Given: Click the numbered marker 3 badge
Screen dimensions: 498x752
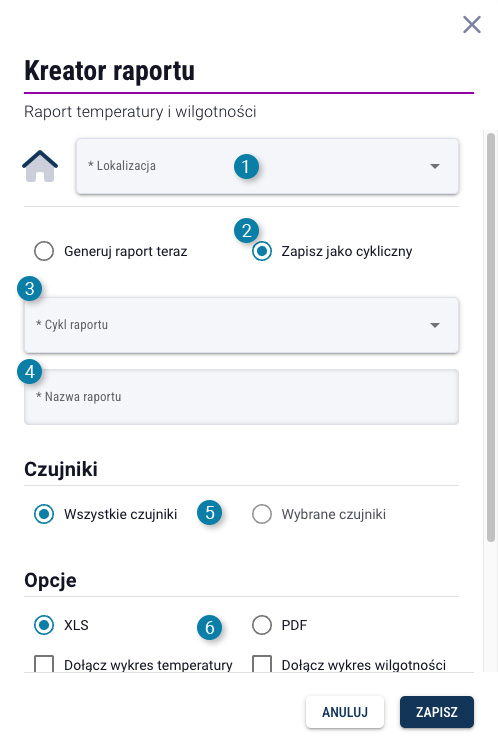Looking at the screenshot, I should 29,289.
